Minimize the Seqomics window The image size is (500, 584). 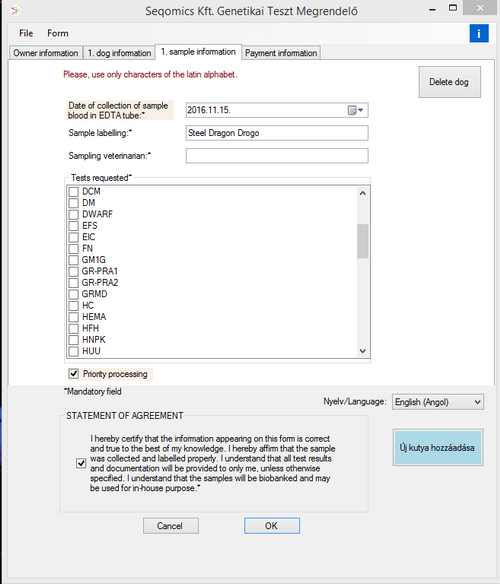432,9
